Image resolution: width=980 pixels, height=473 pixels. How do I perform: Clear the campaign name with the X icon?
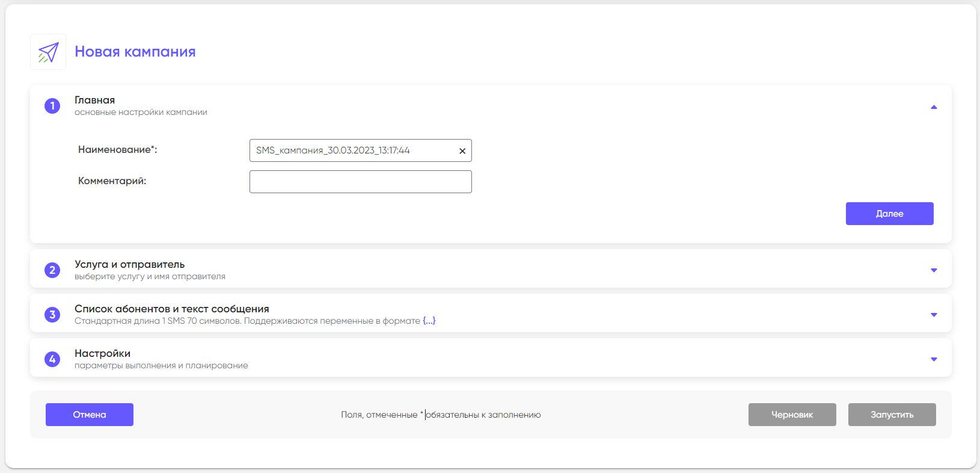[462, 151]
